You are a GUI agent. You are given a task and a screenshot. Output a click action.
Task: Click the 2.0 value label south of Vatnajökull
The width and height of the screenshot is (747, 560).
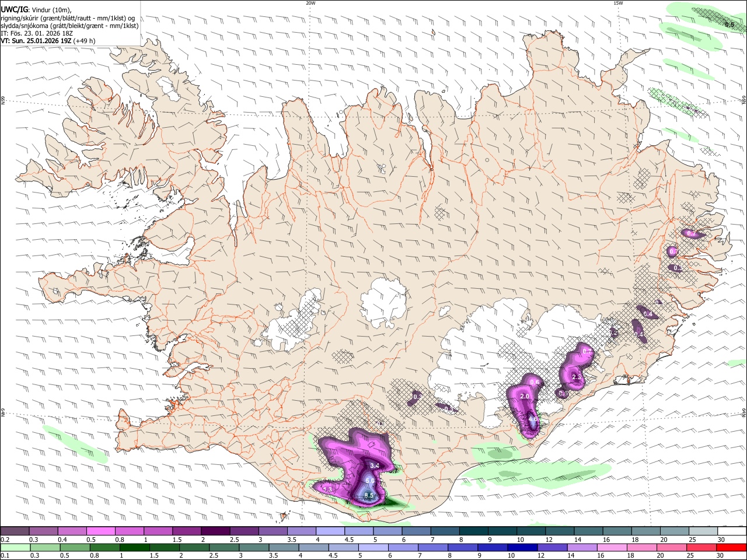point(525,397)
